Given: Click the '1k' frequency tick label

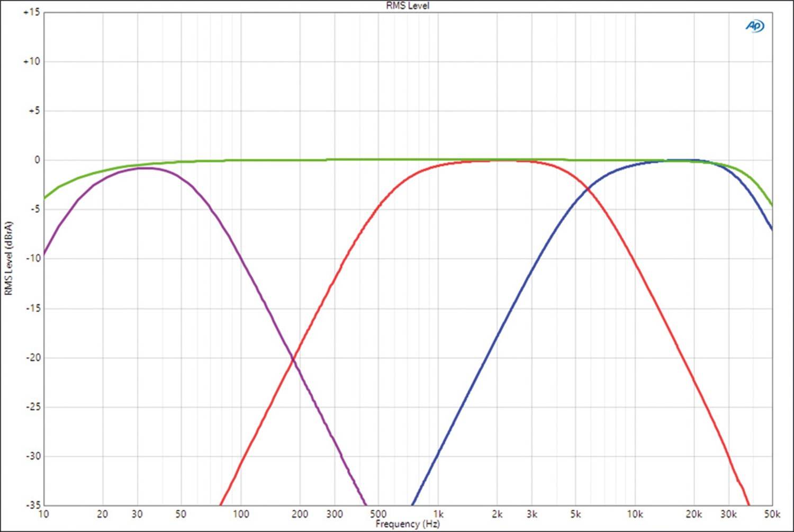Looking at the screenshot, I should click(x=438, y=514).
